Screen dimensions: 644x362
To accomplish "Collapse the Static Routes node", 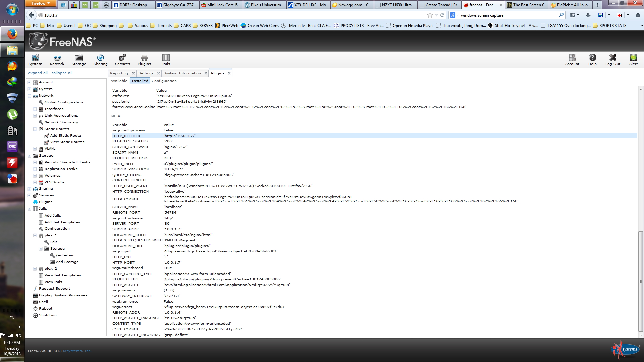I will point(35,129).
